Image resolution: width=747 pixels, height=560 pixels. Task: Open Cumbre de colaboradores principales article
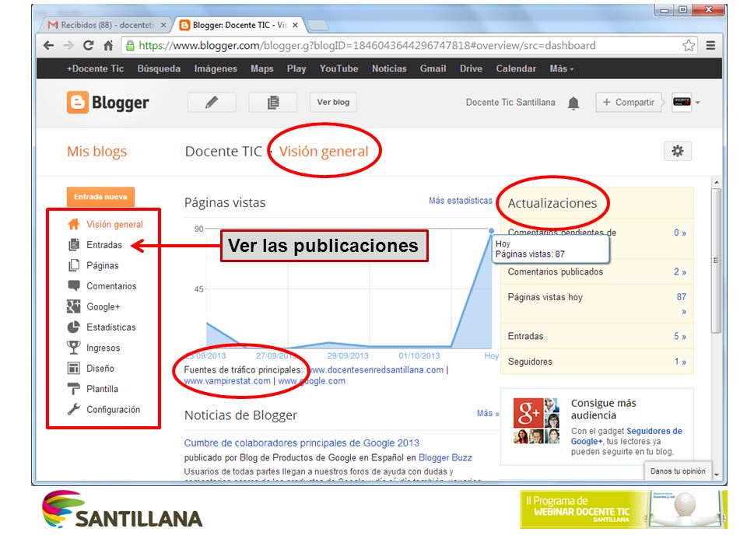pyautogui.click(x=302, y=443)
